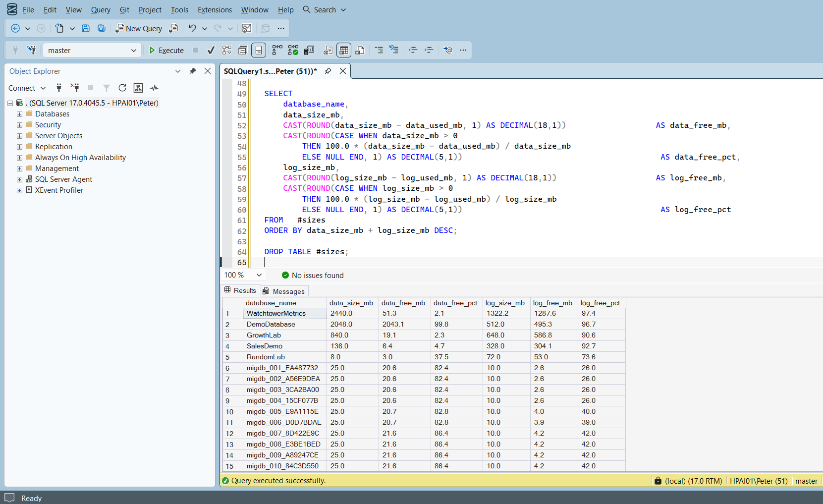Select the Always On High Availability node
The width and height of the screenshot is (823, 504).
[80, 158]
